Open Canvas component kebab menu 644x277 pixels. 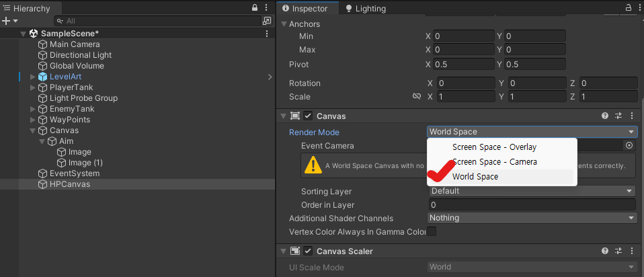pos(632,116)
